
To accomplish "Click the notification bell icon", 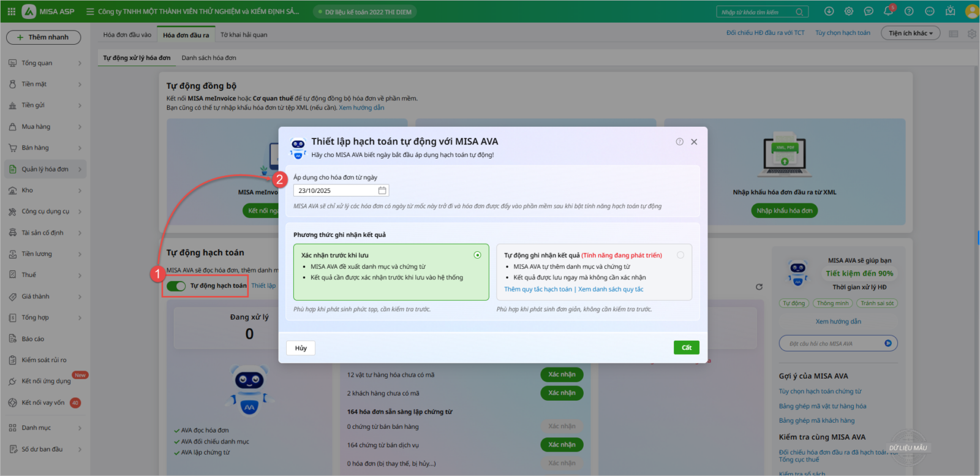I will click(888, 12).
